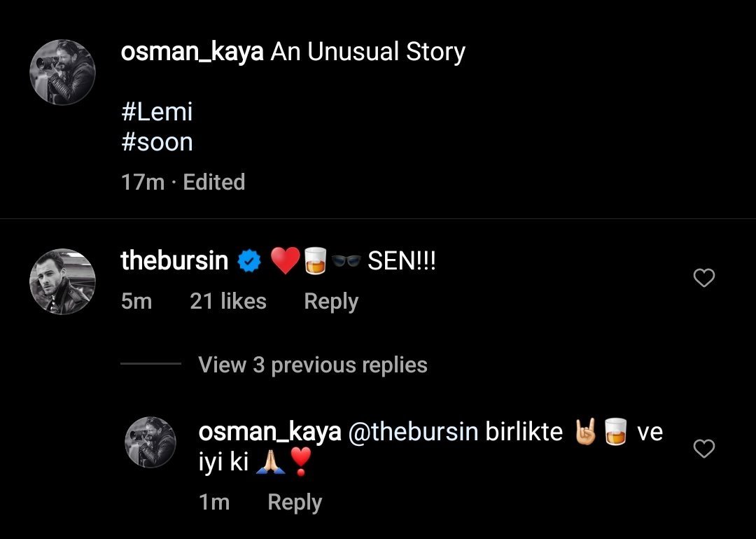Click the 1m timestamp on the reply
Image resolution: width=756 pixels, height=539 pixels.
pos(213,502)
